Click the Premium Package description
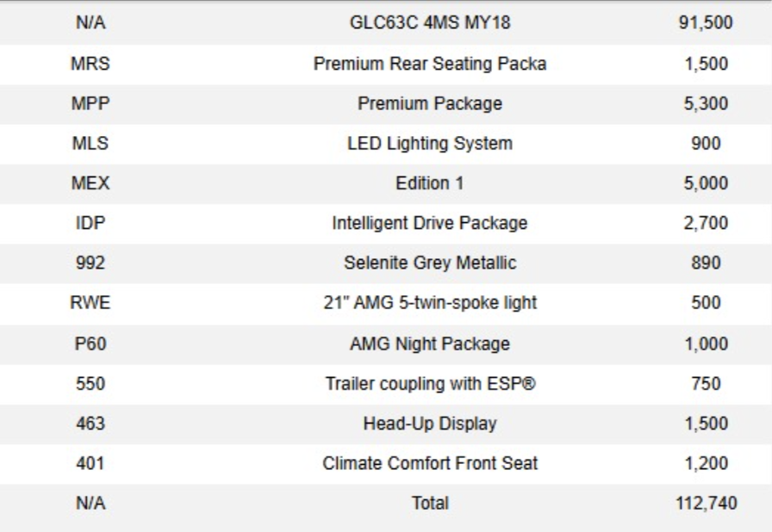The image size is (772, 532). coord(430,104)
